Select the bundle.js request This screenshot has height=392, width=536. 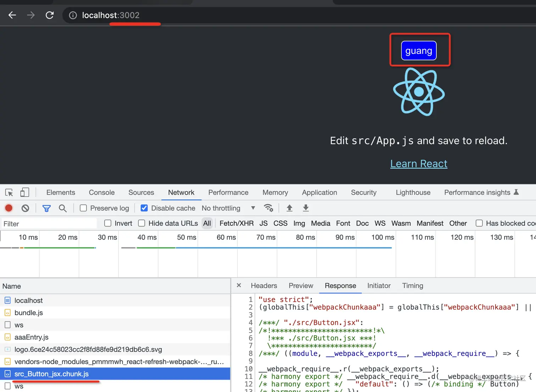(x=115, y=313)
